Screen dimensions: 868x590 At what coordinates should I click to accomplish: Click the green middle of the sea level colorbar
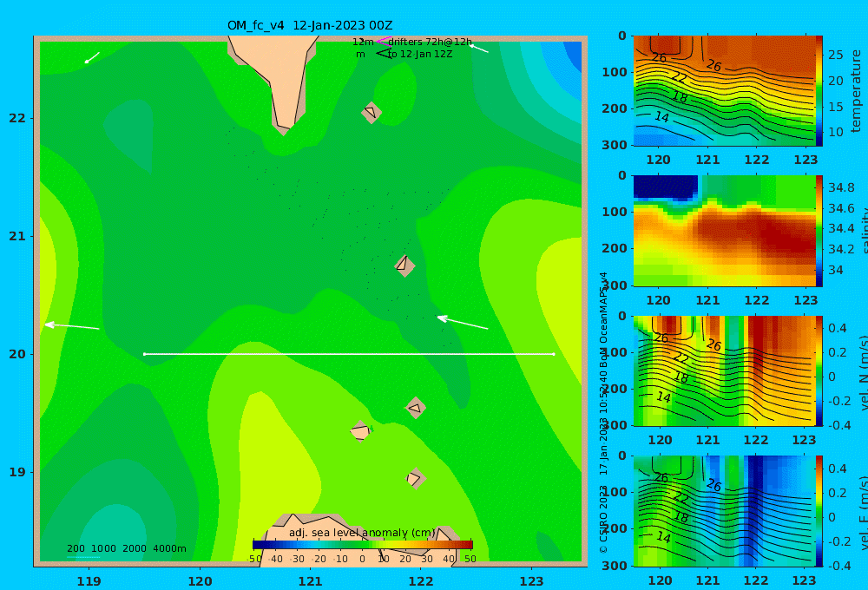[x=363, y=545]
